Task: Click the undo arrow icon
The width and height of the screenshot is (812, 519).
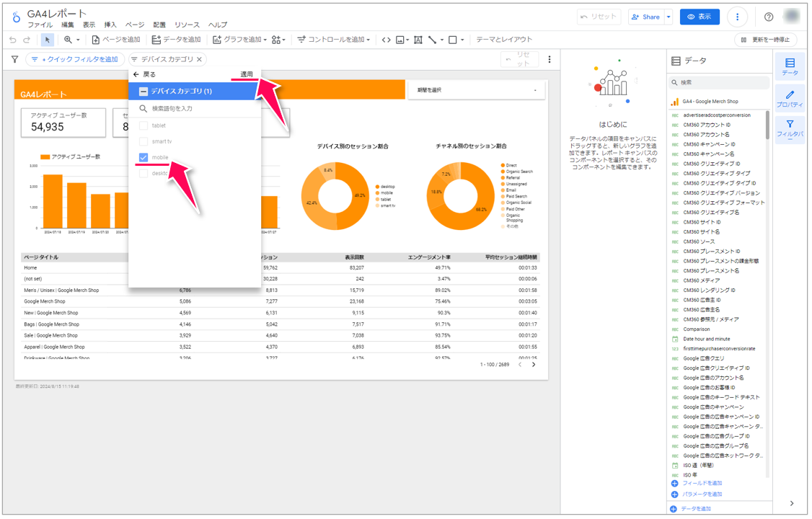Action: [13, 40]
